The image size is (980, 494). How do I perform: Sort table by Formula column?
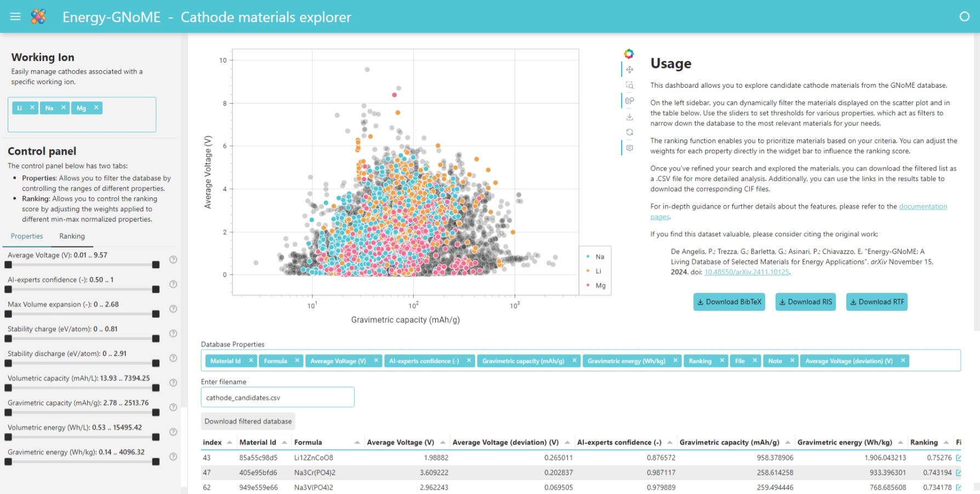point(327,442)
